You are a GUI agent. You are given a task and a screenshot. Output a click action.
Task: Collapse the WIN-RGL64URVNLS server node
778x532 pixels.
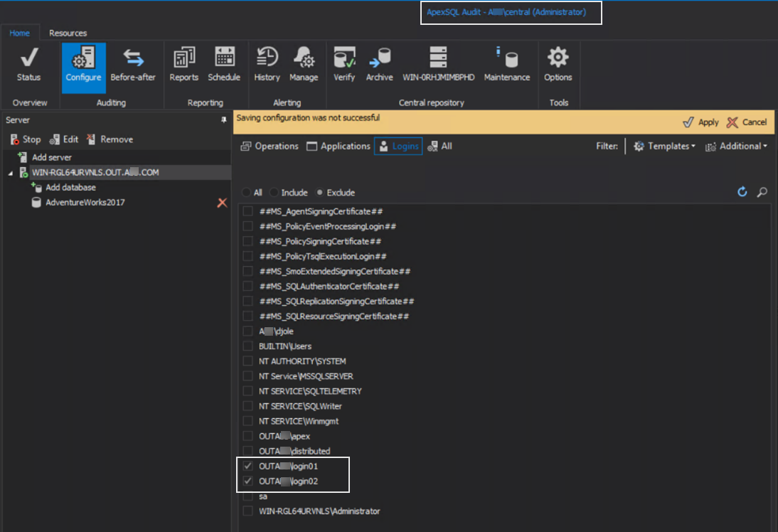click(x=11, y=174)
